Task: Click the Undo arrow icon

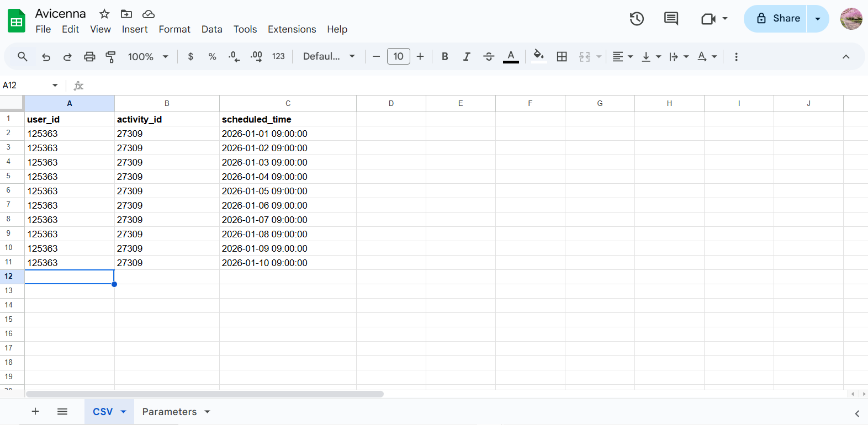Action: coord(46,57)
